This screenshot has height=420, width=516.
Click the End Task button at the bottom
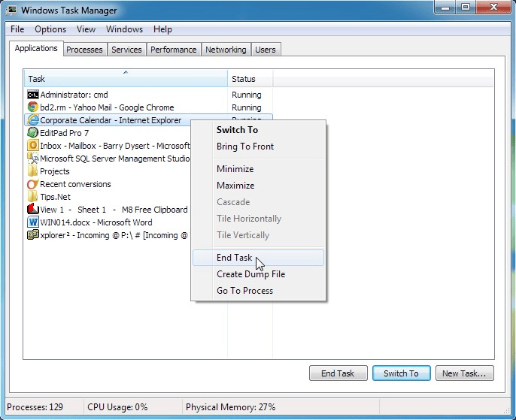pos(338,373)
